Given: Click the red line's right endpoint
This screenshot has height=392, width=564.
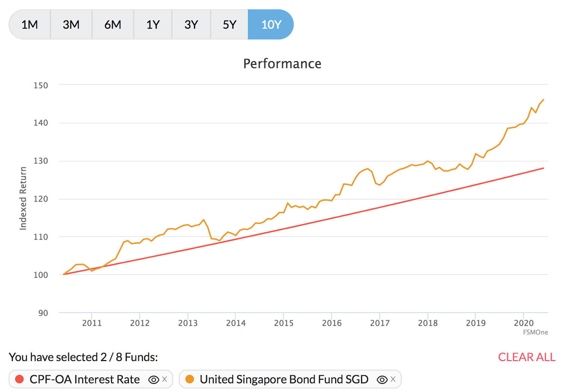Looking at the screenshot, I should (x=543, y=168).
